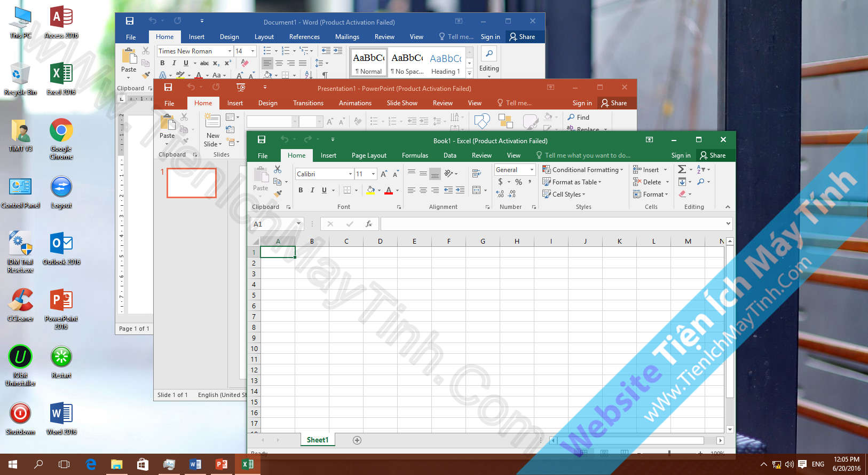Click Share button in Excel
The width and height of the screenshot is (868, 475).
713,155
